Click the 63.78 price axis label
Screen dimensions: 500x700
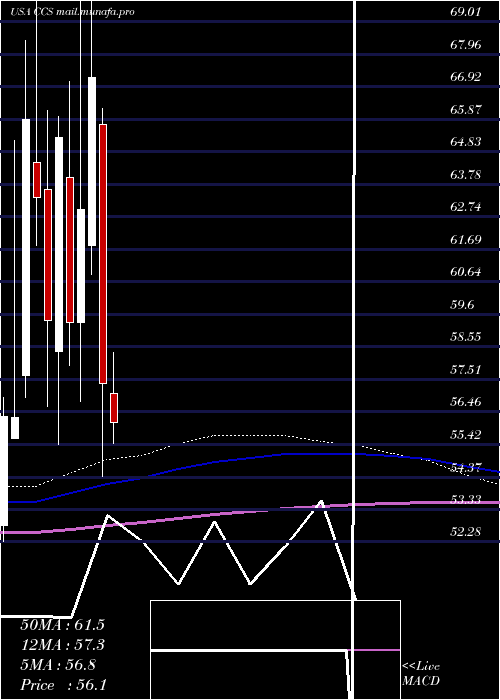(465, 175)
